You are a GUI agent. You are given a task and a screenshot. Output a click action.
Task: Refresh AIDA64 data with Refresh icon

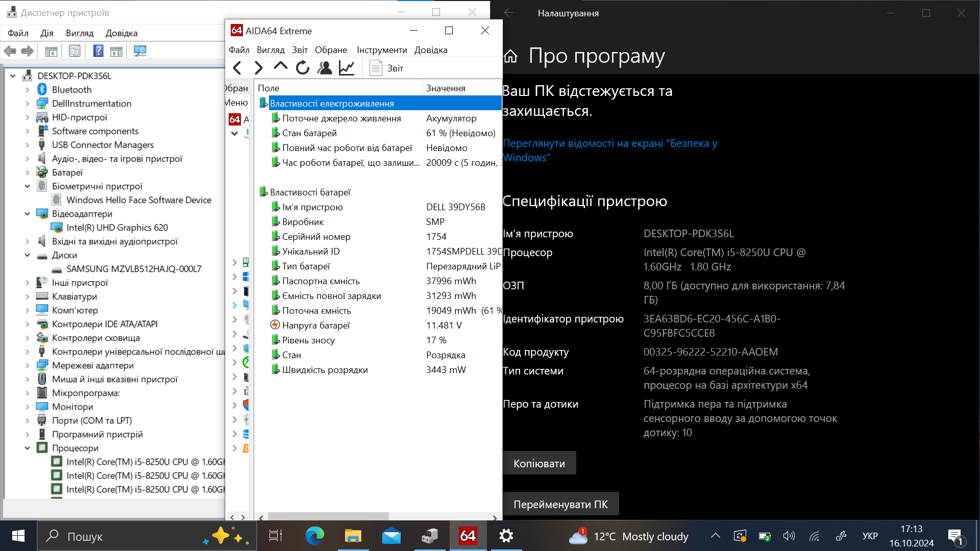(303, 68)
